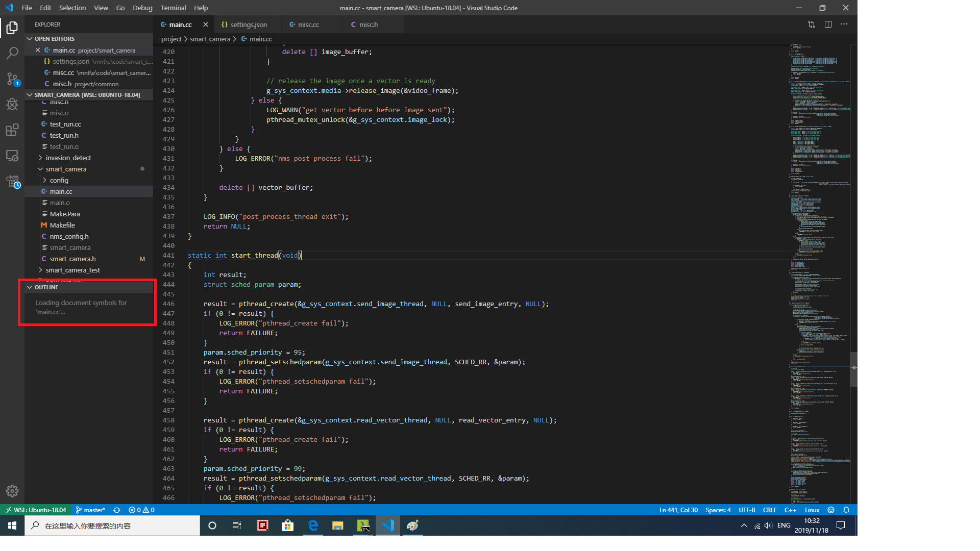The width and height of the screenshot is (980, 551).
Task: Open the Debug view bug icon
Action: pyautogui.click(x=12, y=104)
